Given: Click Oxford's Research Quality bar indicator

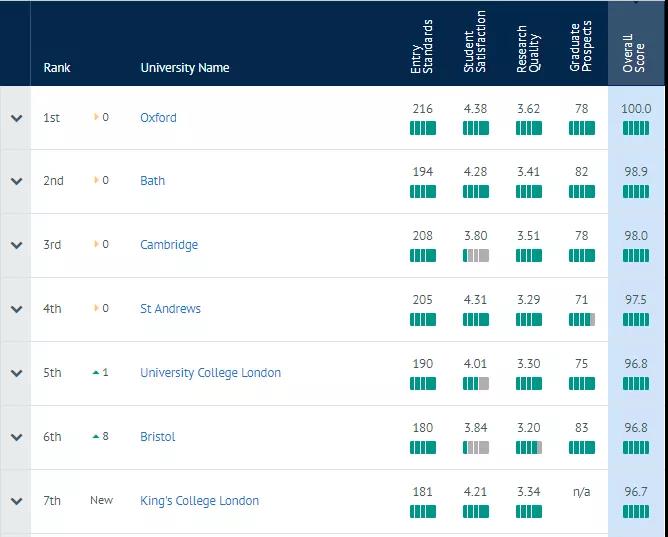Looking at the screenshot, I should [x=529, y=128].
